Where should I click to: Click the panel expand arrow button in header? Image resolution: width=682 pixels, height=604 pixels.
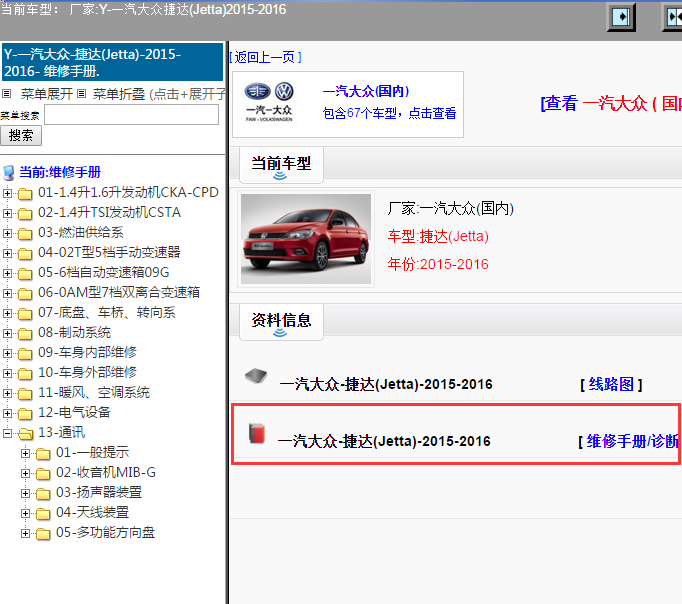click(621, 17)
